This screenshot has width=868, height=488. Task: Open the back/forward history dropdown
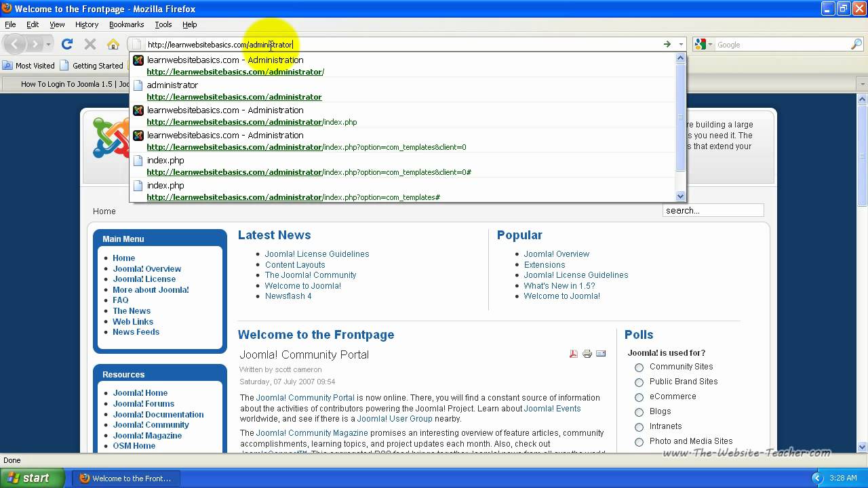point(48,45)
